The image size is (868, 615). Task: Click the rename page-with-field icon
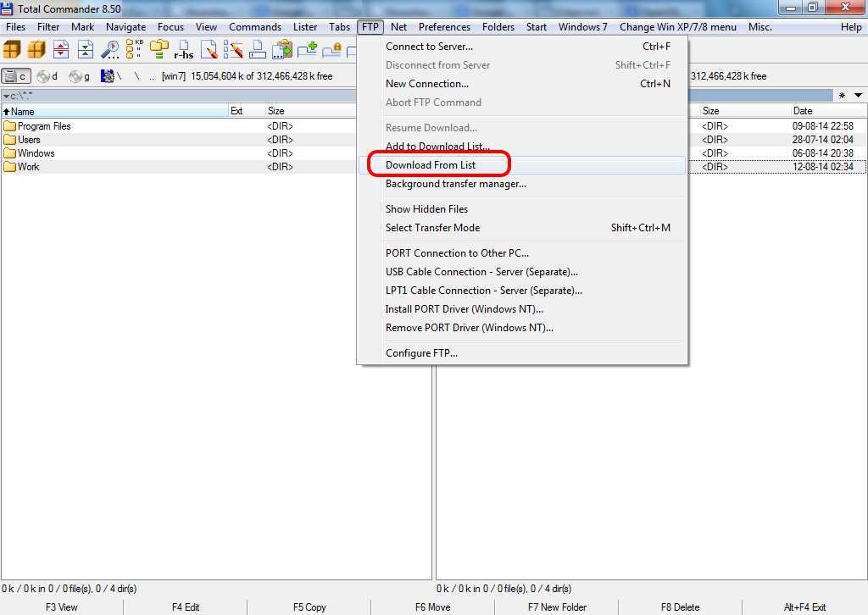[x=258, y=50]
